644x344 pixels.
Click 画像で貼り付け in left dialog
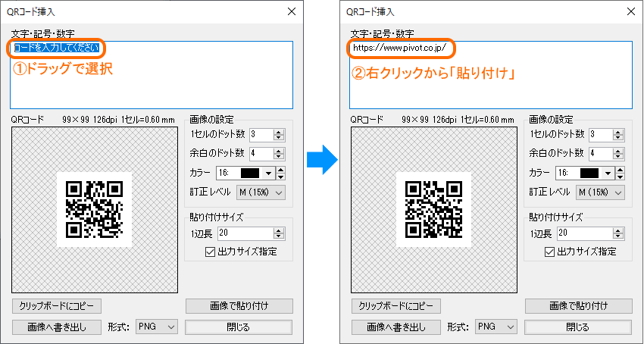tap(239, 306)
